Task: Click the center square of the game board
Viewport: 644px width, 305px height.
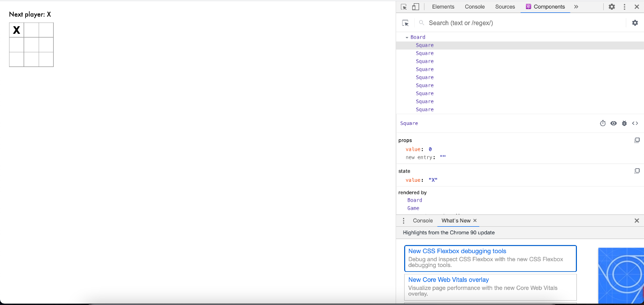Action: click(x=31, y=44)
